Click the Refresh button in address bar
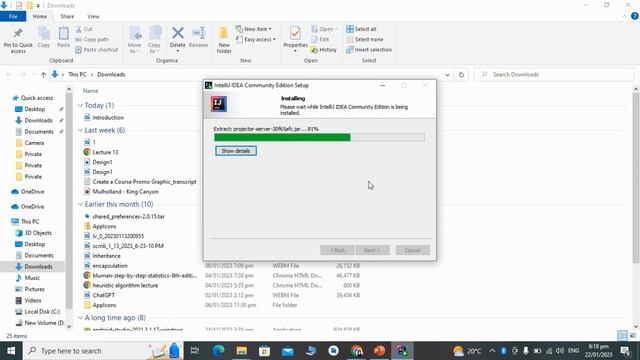 pos(461,75)
